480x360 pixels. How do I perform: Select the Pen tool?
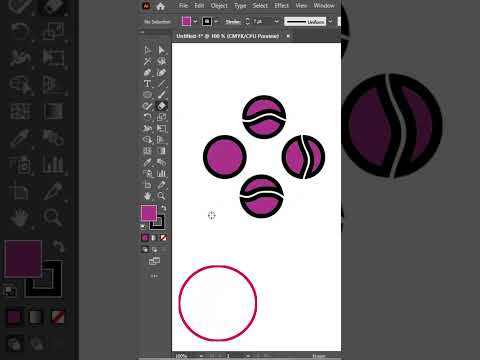148,73
